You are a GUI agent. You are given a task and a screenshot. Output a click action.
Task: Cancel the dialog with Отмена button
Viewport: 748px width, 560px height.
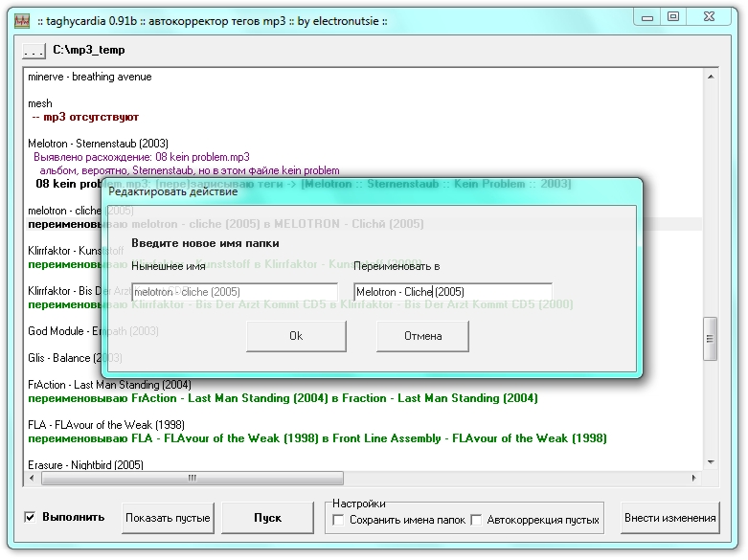pos(422,336)
